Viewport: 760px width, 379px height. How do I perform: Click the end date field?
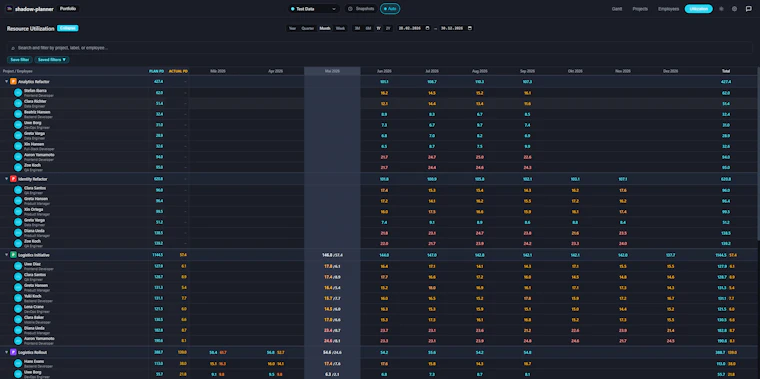pyautogui.click(x=457, y=28)
